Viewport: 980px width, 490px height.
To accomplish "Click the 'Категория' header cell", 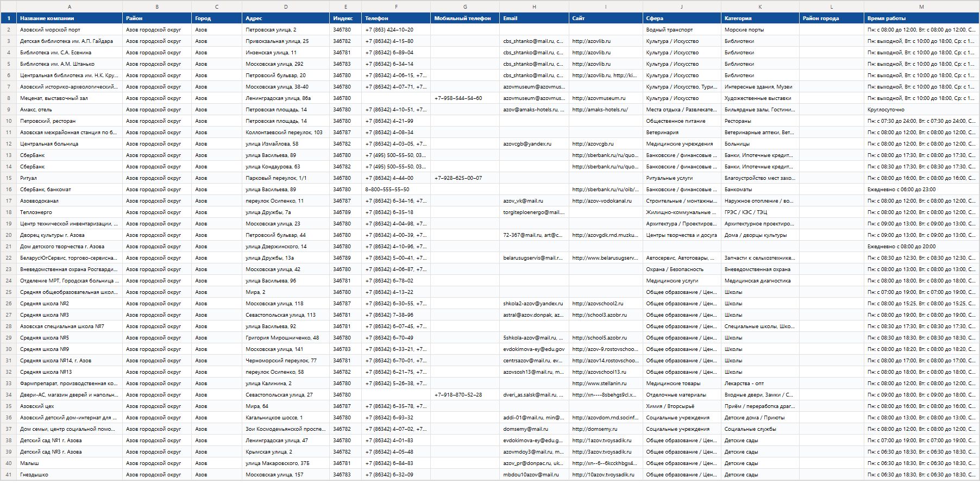I will pos(760,18).
